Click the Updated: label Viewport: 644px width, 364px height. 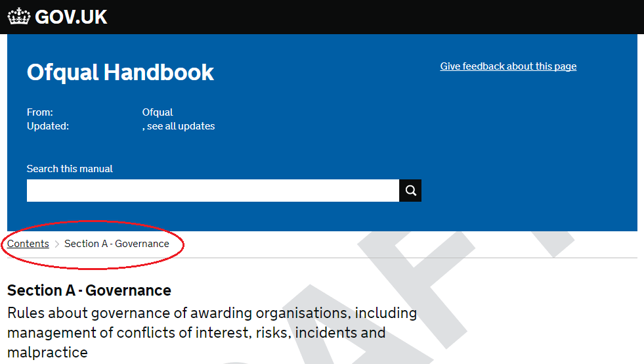click(48, 126)
